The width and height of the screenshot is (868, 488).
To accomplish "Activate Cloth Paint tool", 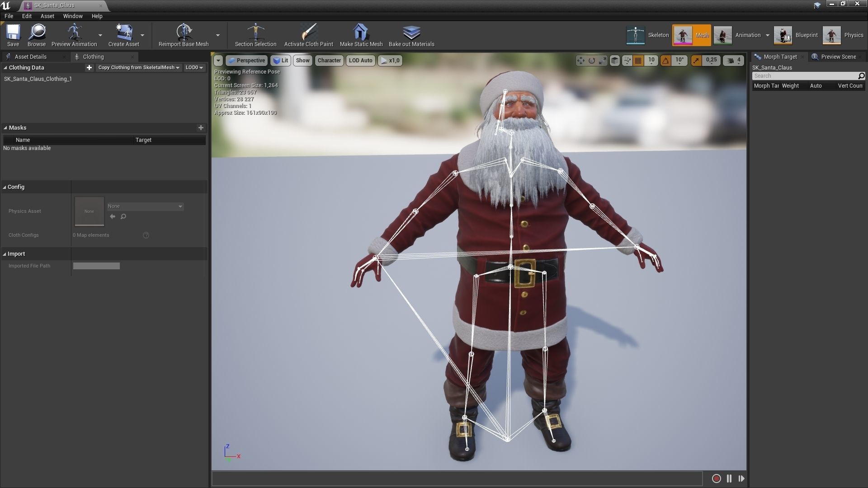I will coord(308,35).
